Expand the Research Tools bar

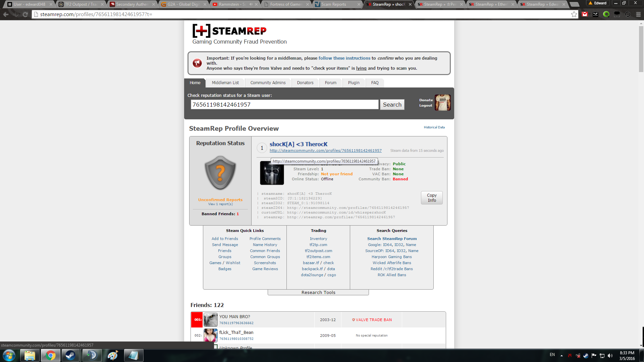pos(318,292)
